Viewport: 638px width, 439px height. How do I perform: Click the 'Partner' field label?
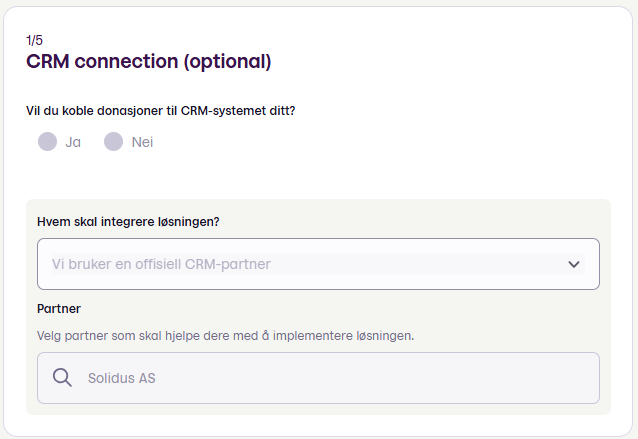[58, 309]
